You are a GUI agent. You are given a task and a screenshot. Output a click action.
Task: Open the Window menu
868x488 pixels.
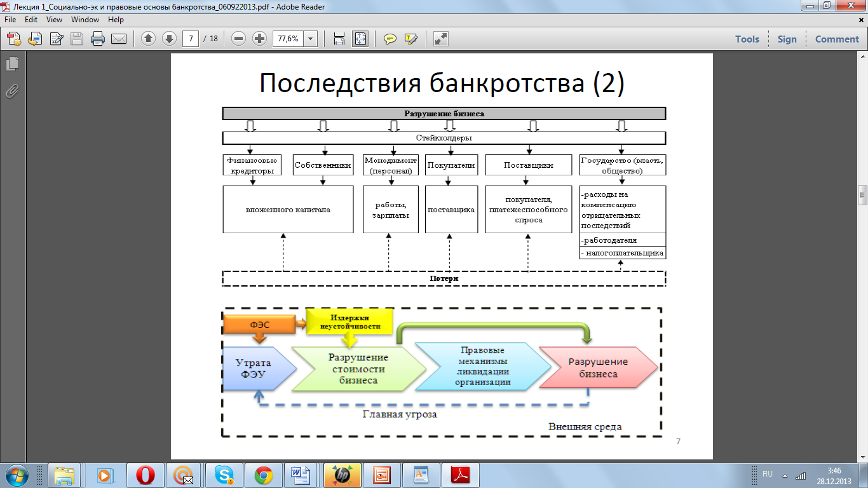[x=85, y=20]
